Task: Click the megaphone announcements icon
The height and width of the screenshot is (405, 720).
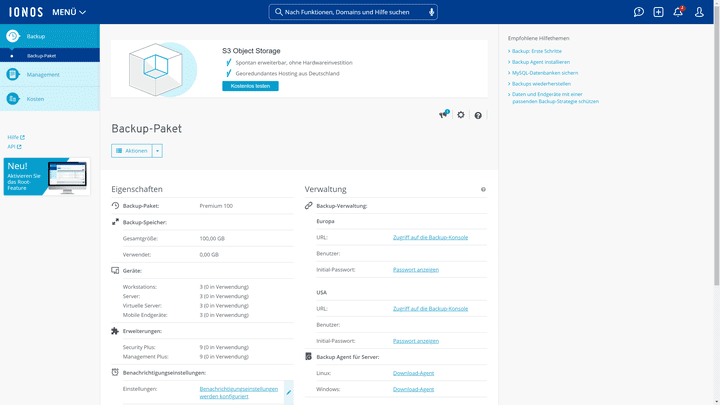Action: 443,115
